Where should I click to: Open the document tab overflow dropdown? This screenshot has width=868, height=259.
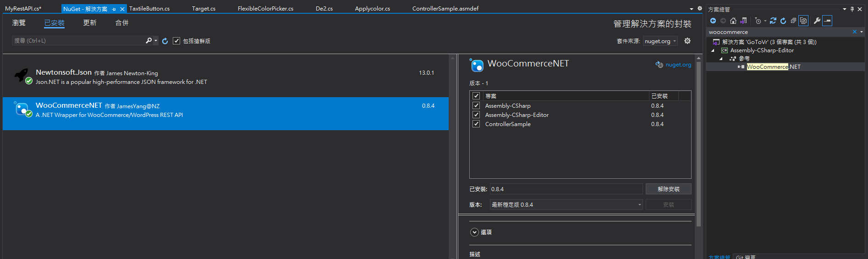(x=692, y=9)
